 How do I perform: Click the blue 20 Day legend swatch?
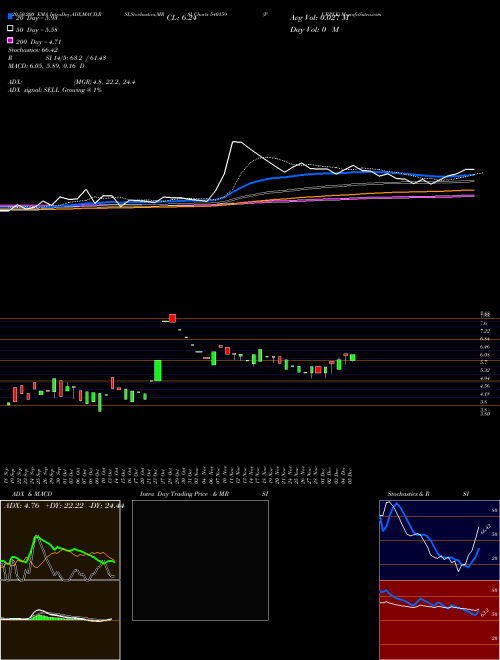click(10, 16)
